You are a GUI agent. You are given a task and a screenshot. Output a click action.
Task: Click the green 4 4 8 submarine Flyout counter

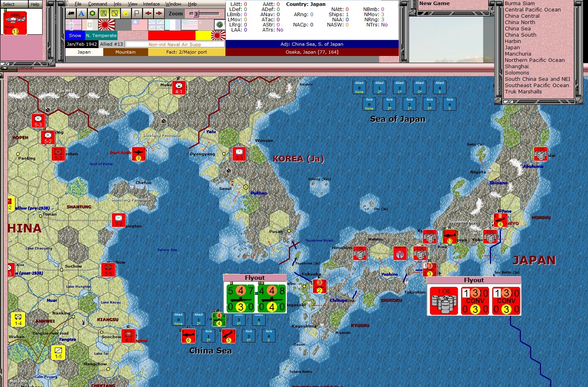[272, 298]
